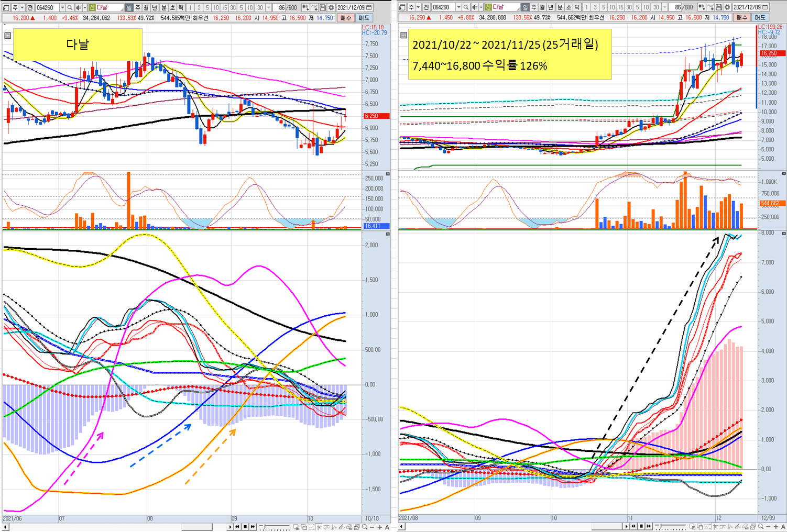787x532 pixels.
Task: Click speaker sound icon in right chart toolbar
Action: click(474, 7)
